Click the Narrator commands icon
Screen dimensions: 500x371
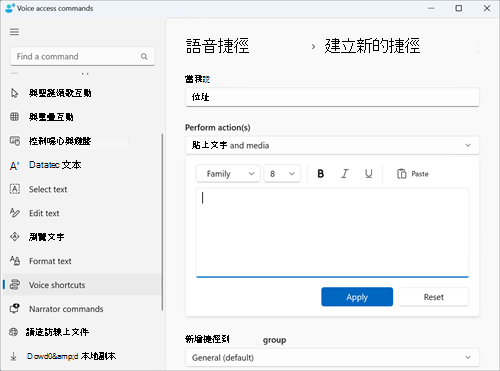point(15,308)
